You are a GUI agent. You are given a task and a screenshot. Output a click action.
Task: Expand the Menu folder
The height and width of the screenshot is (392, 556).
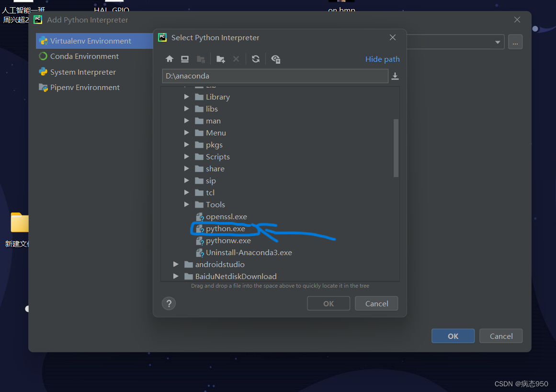(x=186, y=133)
